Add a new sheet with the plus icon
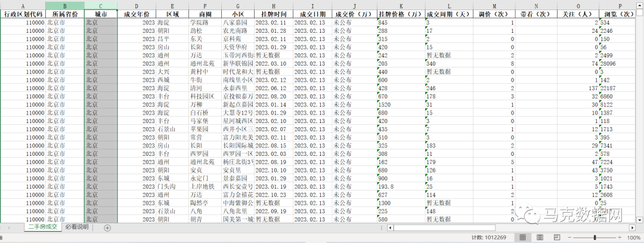 107,228
